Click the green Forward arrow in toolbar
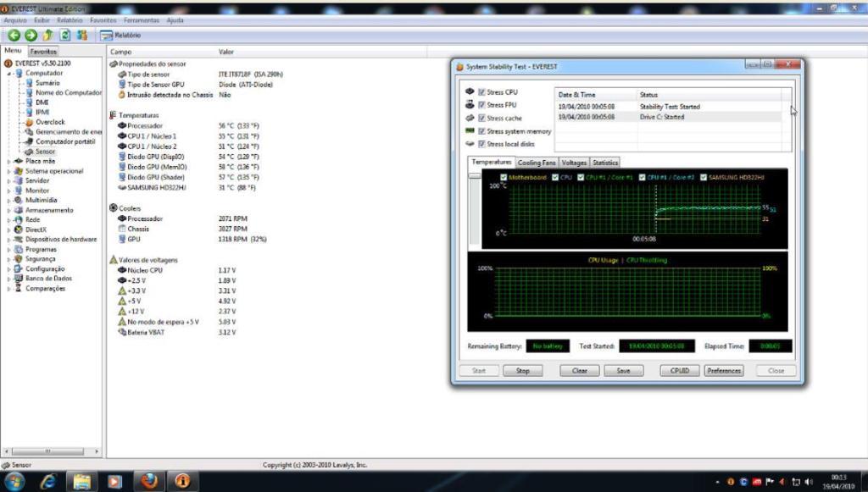This screenshot has width=868, height=492. tap(31, 36)
